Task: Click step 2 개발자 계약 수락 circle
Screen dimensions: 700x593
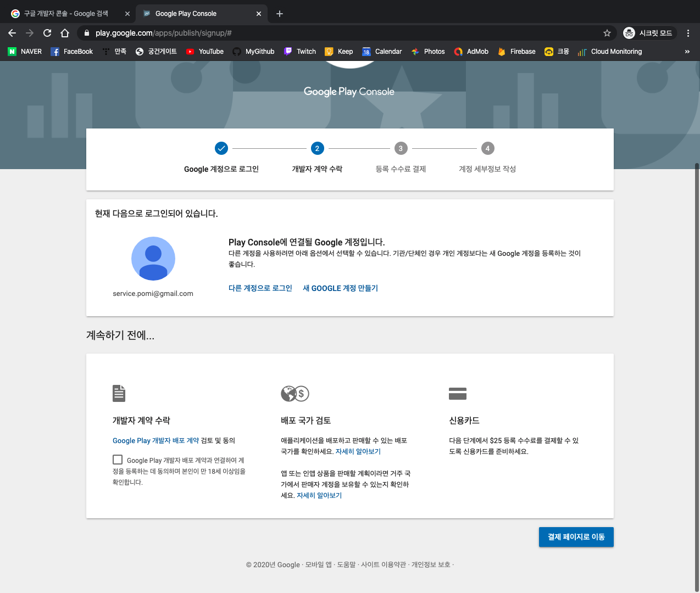Action: pos(317,148)
